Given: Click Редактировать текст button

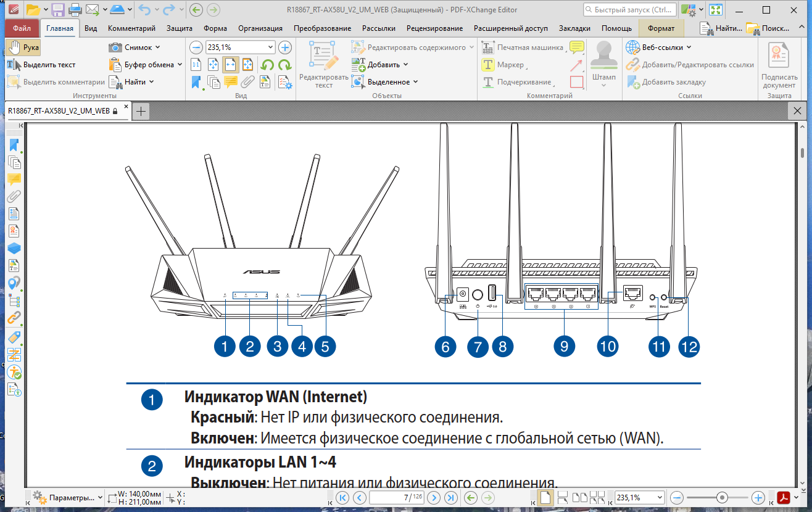Looking at the screenshot, I should click(324, 65).
